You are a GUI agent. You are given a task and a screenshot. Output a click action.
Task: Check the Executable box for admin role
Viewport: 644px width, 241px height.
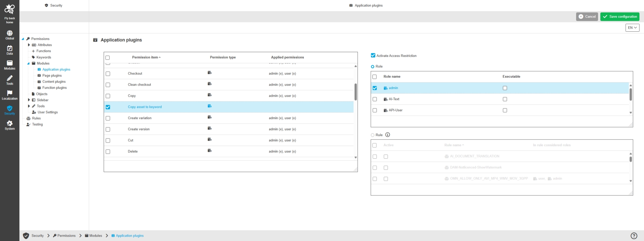pos(505,88)
